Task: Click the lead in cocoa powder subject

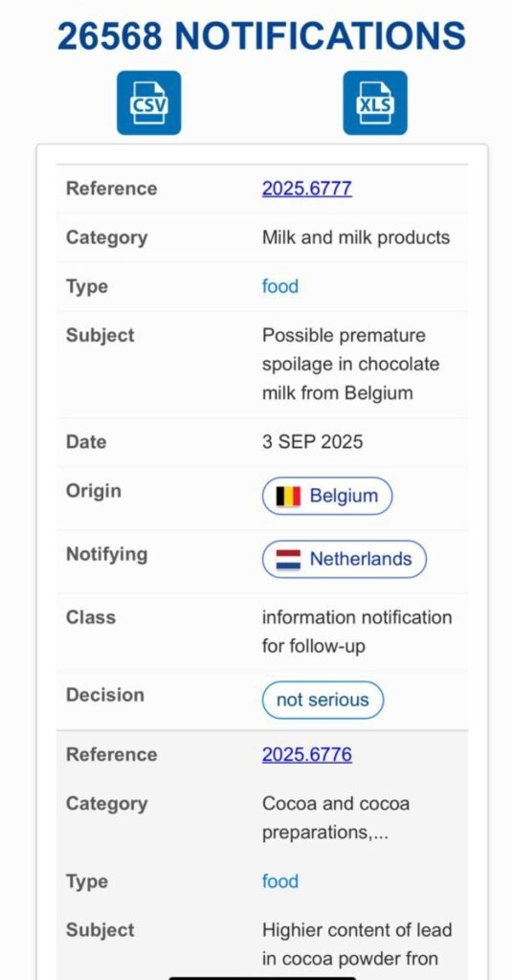Action: coord(357,944)
